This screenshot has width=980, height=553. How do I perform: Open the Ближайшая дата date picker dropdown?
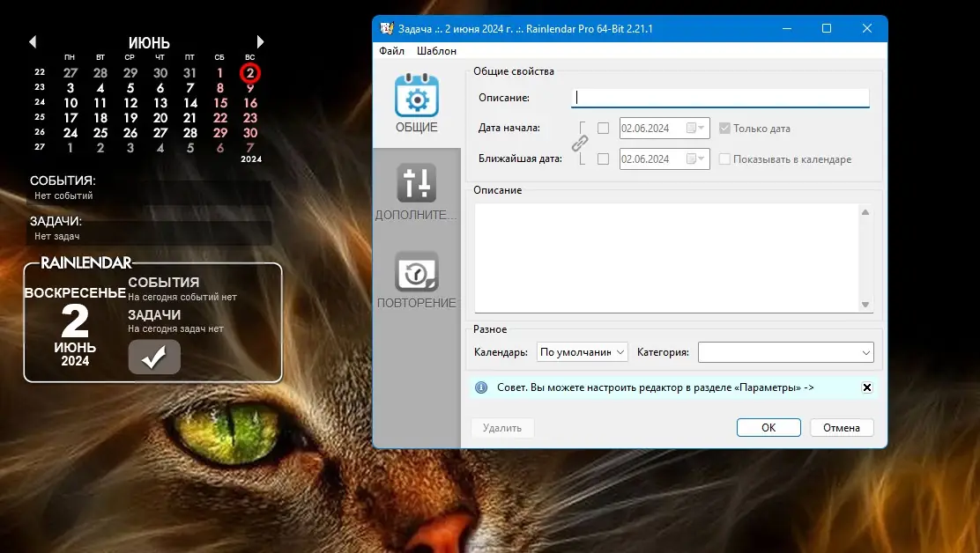[696, 159]
